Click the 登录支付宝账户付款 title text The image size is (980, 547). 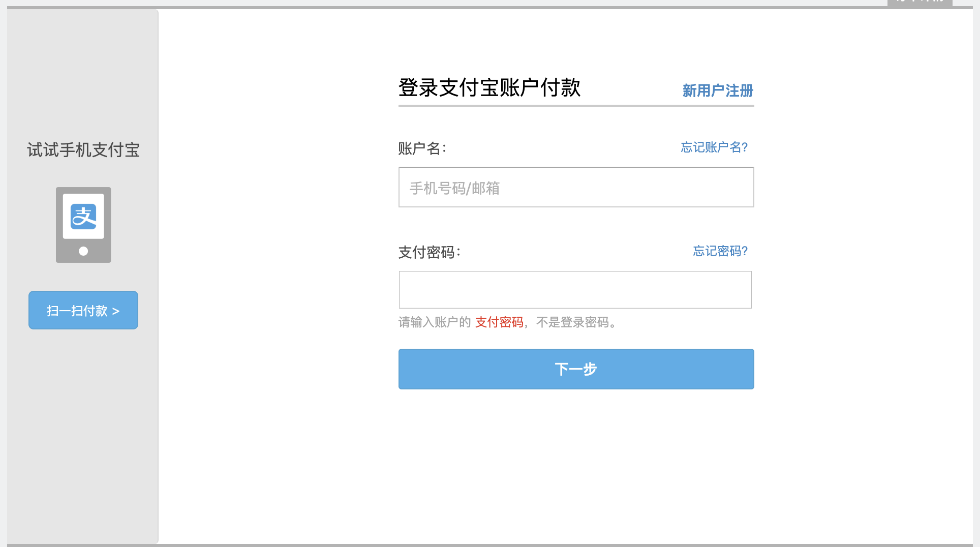pos(489,87)
